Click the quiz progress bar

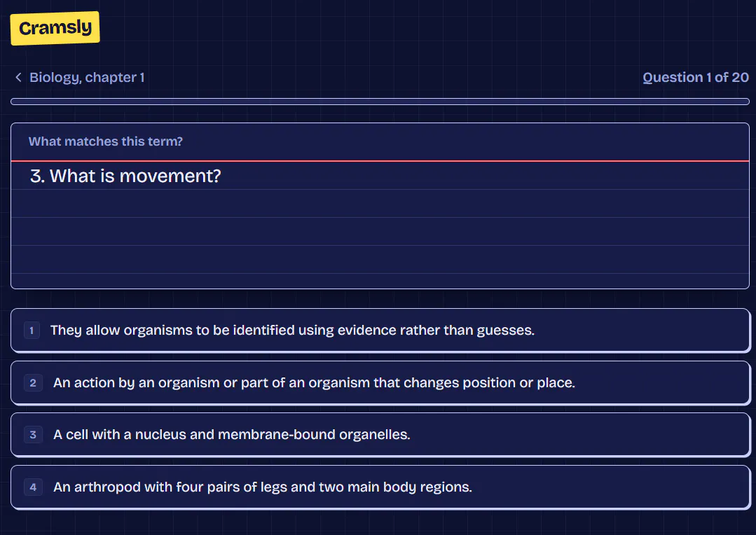coord(380,102)
